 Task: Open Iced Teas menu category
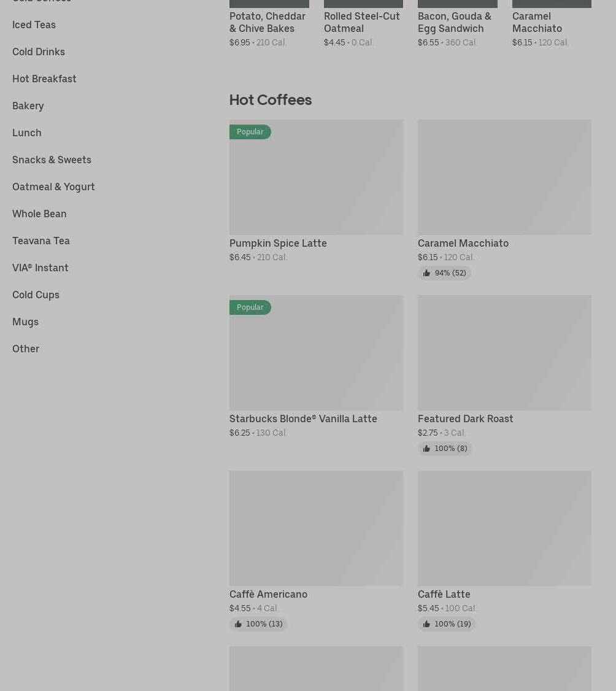pos(34,25)
